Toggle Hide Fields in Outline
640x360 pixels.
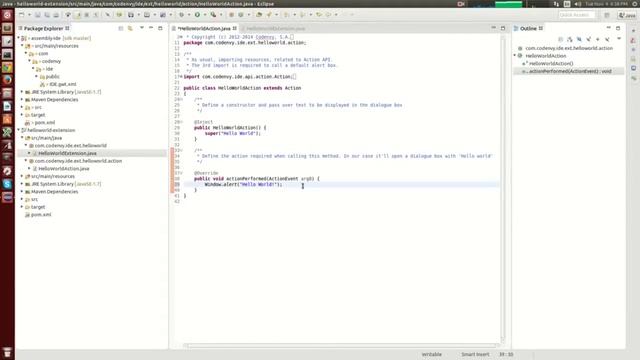[x=579, y=39]
